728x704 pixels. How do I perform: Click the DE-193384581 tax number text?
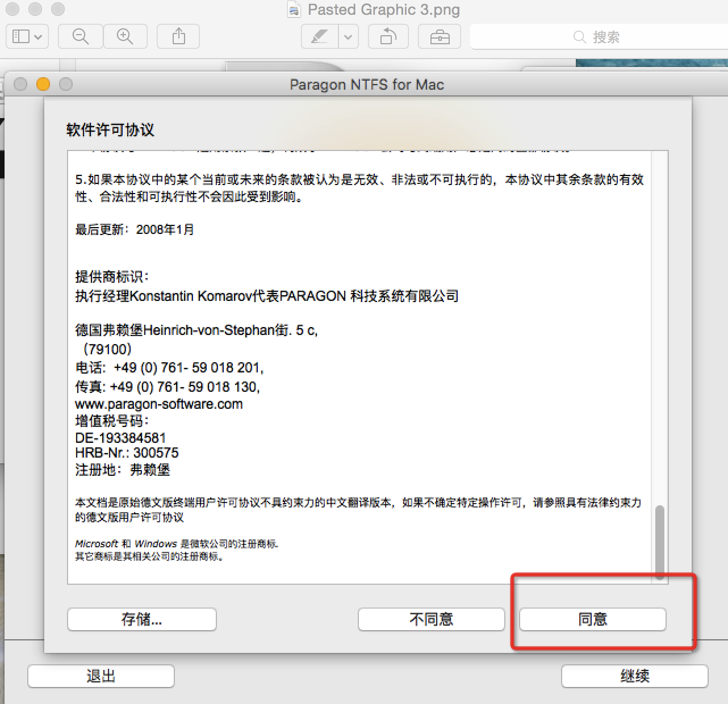pos(120,438)
